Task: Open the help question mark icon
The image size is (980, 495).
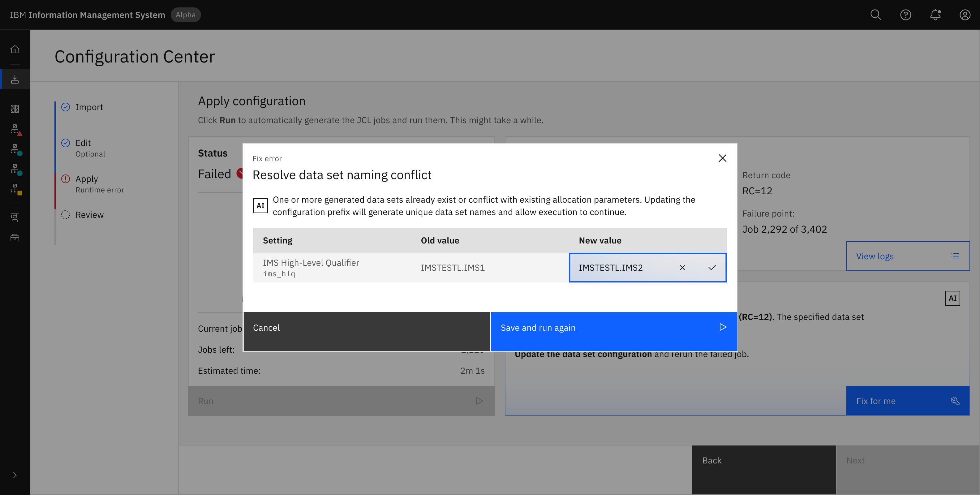Action: (x=905, y=15)
